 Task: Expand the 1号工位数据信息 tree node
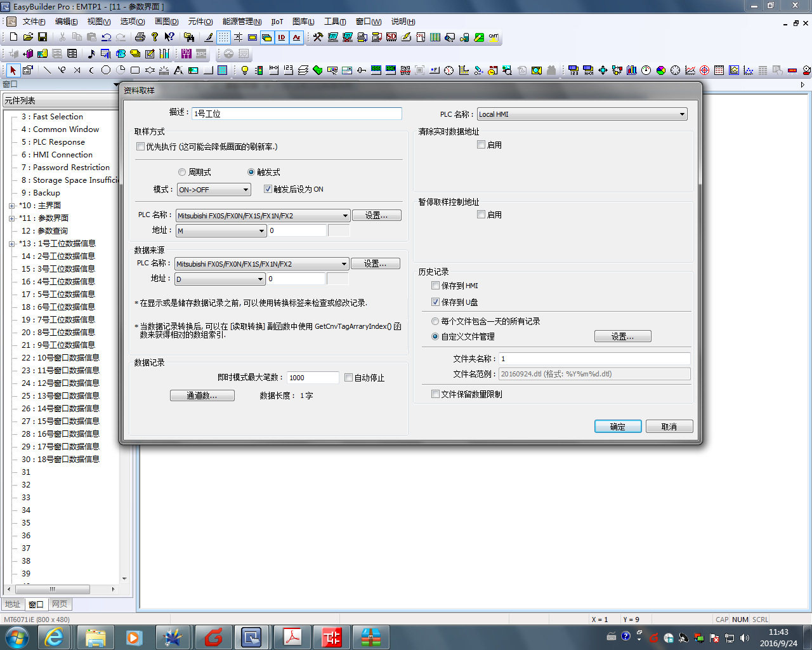pos(11,244)
